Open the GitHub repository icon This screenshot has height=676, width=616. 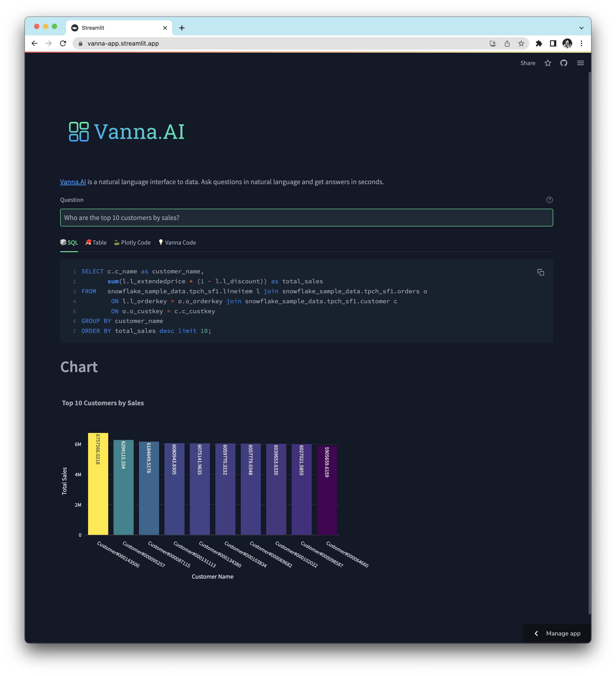[x=564, y=63]
